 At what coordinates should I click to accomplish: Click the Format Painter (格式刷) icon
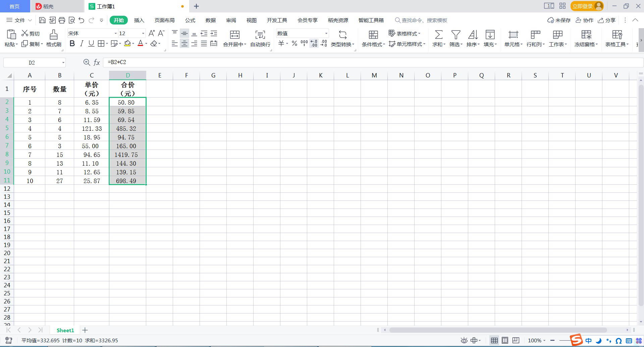(53, 35)
